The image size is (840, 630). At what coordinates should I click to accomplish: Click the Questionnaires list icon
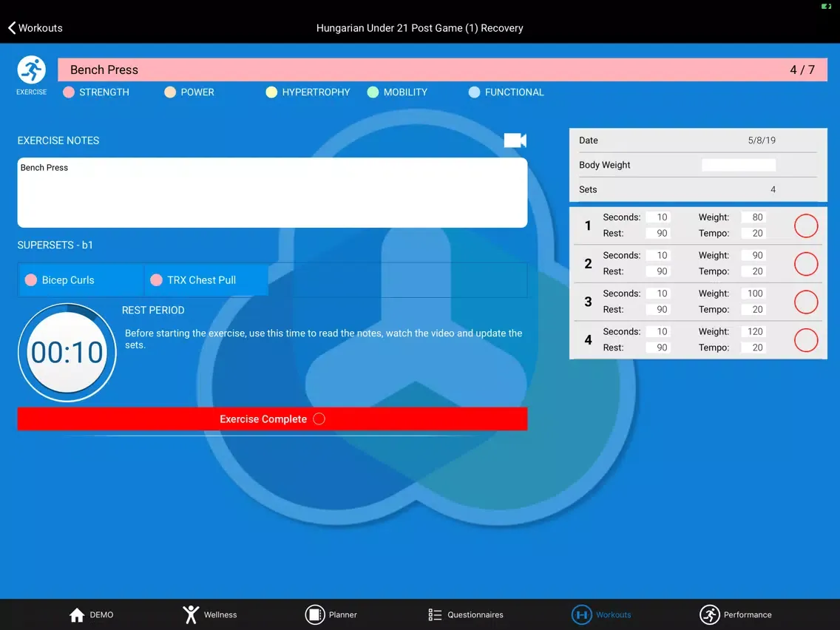[x=435, y=615]
